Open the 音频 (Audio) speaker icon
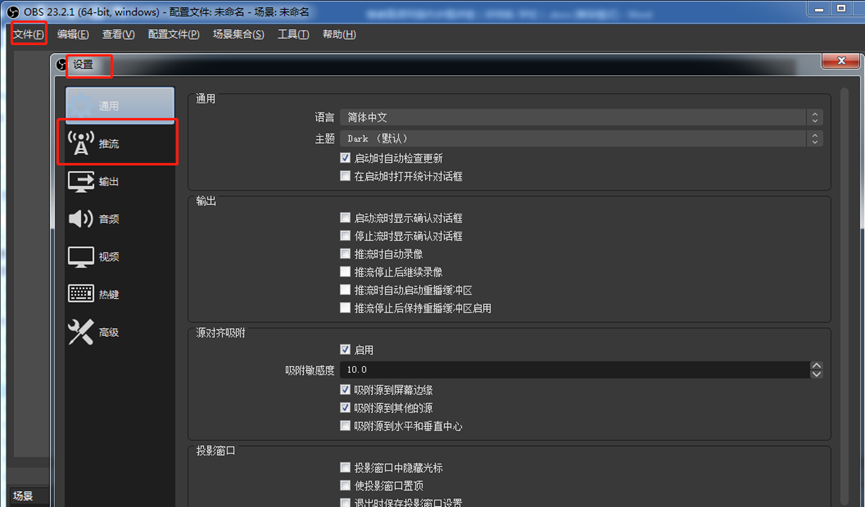Viewport: 865px width, 507px height. click(x=81, y=218)
